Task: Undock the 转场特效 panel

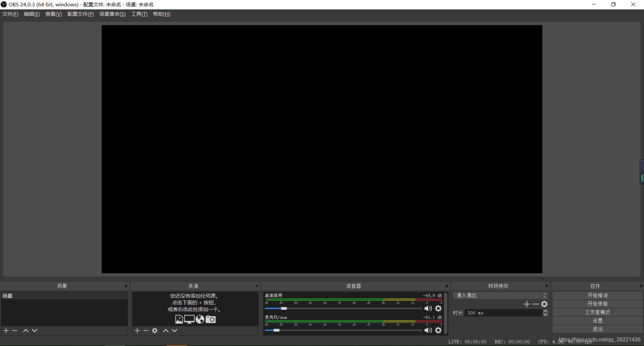Action: pyautogui.click(x=547, y=286)
